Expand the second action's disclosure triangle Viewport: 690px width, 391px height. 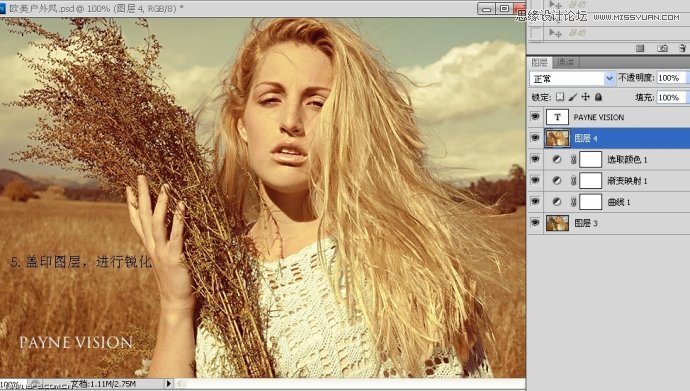tap(552, 32)
